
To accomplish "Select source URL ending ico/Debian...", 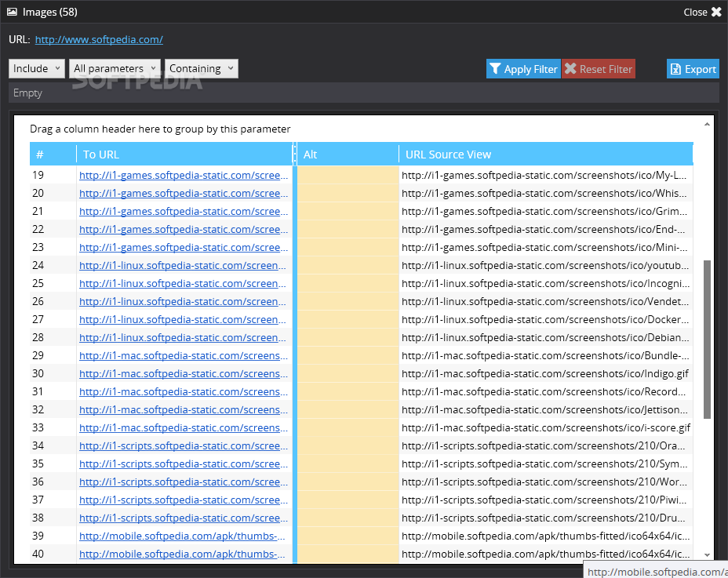I will (545, 338).
